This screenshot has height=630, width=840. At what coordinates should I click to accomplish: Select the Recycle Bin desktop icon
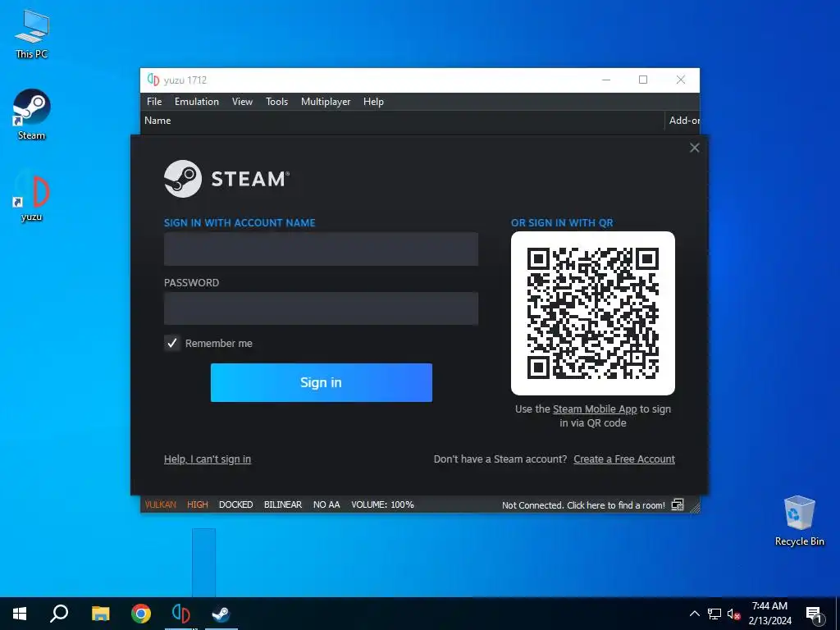(799, 521)
